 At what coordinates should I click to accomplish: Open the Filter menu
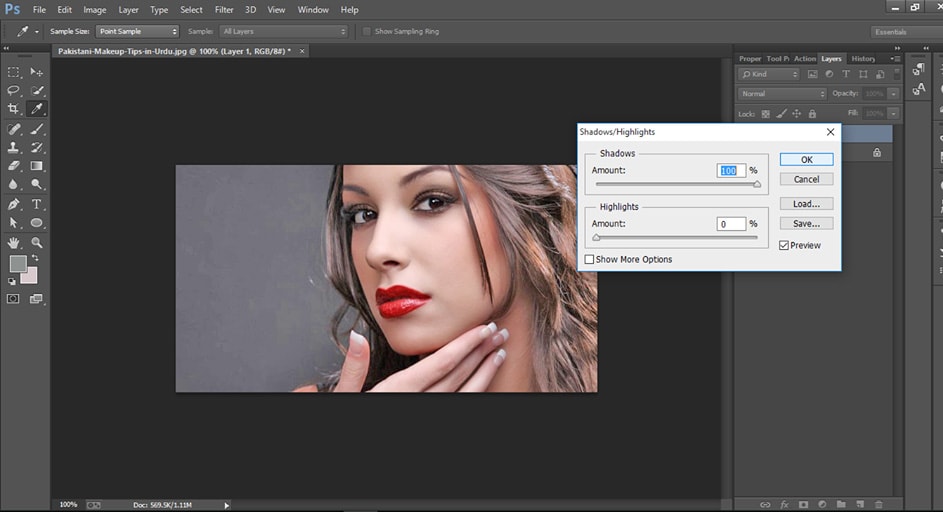[x=224, y=10]
